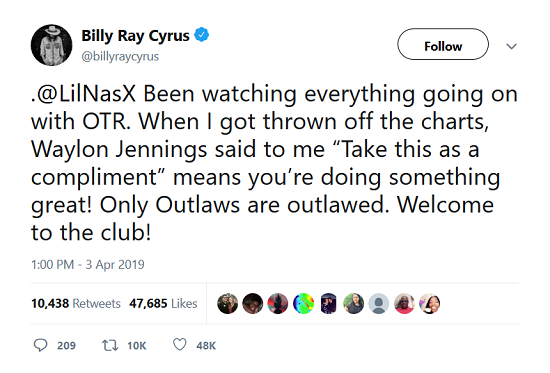Open the 1:00 PM - 3 Apr 2019 timestamp
Image resolution: width=550 pixels, height=373 pixels.
tap(88, 265)
